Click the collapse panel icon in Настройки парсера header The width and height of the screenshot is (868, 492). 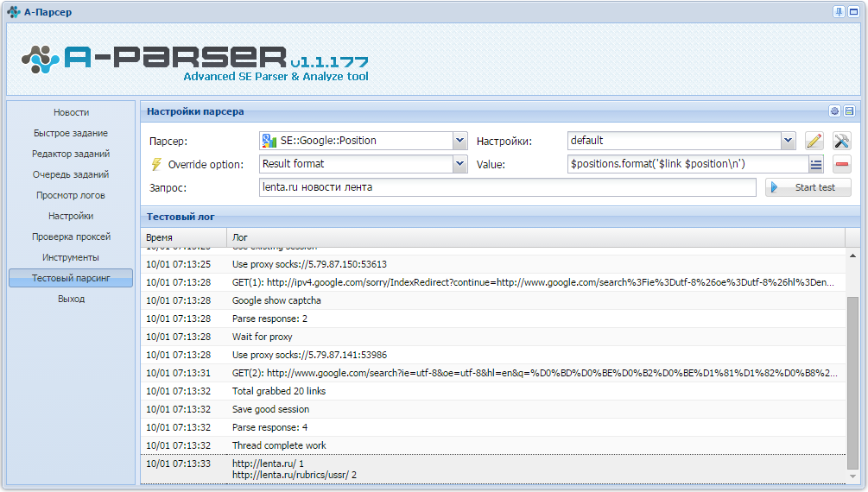click(849, 111)
